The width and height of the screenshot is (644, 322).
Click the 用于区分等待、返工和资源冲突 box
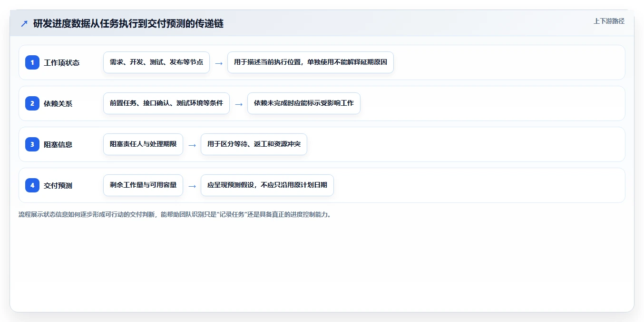pos(254,144)
